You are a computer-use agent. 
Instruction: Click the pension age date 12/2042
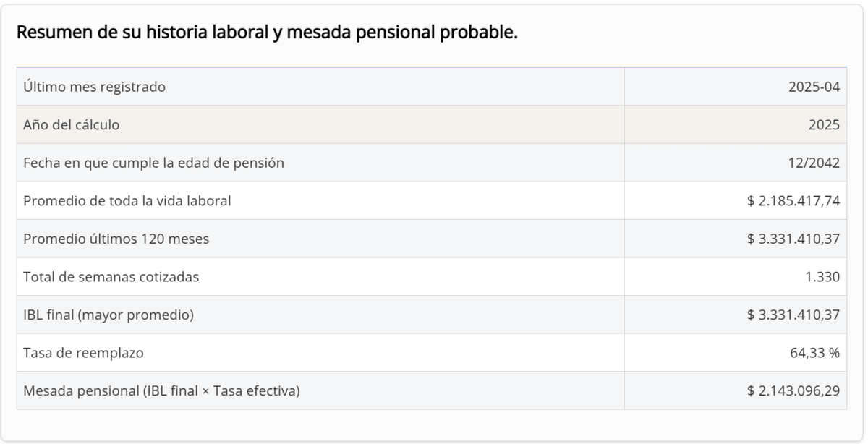click(814, 163)
